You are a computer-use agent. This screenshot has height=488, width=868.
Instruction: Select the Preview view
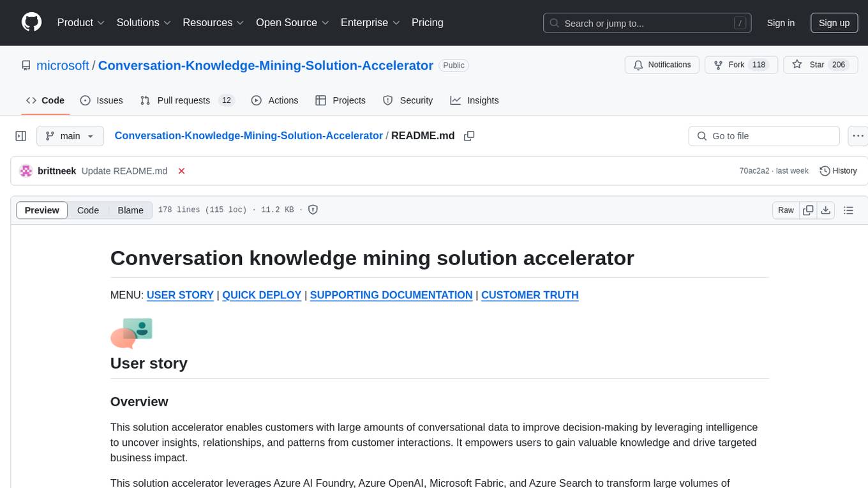click(x=42, y=210)
